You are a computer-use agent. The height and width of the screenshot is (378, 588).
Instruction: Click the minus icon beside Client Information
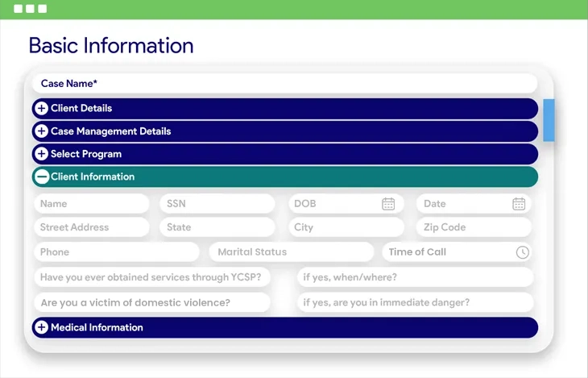42,177
